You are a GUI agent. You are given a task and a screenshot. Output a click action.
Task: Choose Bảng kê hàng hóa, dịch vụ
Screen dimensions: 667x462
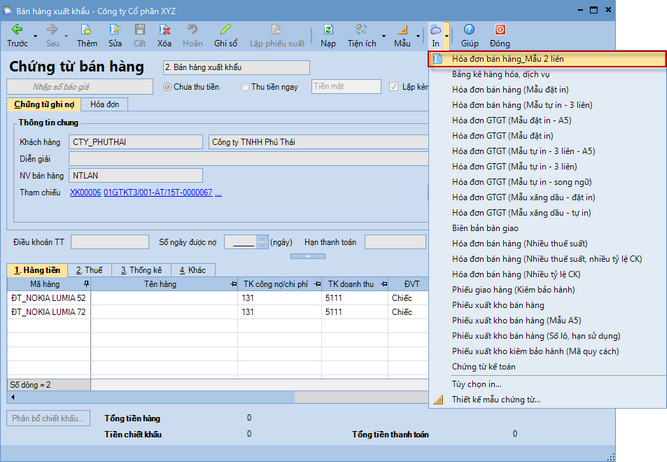(x=547, y=74)
